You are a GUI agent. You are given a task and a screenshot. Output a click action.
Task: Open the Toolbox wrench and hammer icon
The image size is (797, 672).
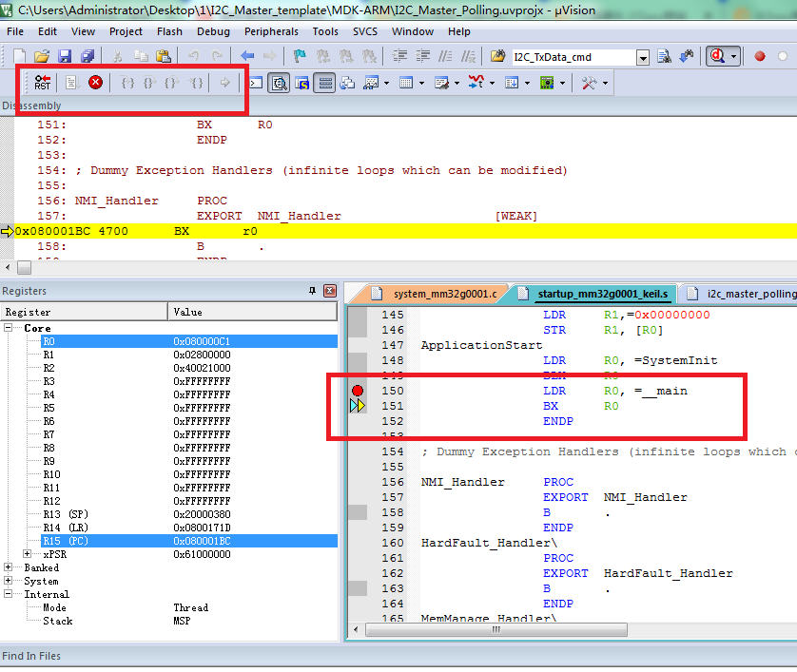tap(589, 83)
